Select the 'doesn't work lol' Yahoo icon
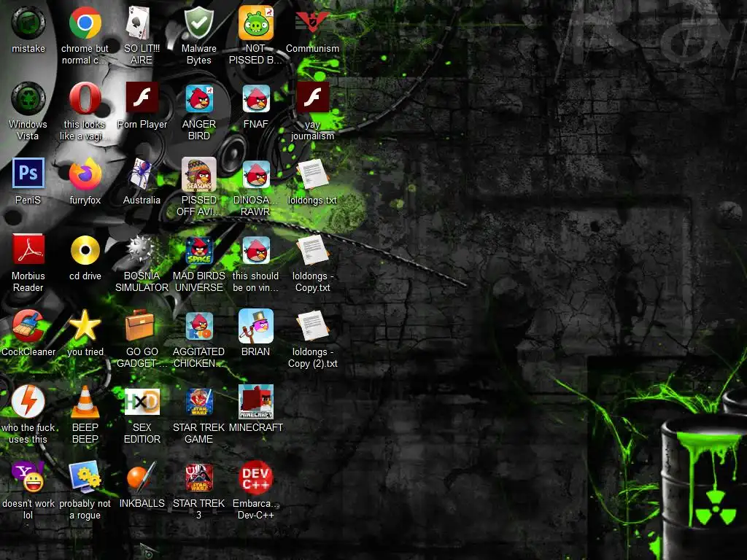Screen dimensions: 747x560 (28, 477)
